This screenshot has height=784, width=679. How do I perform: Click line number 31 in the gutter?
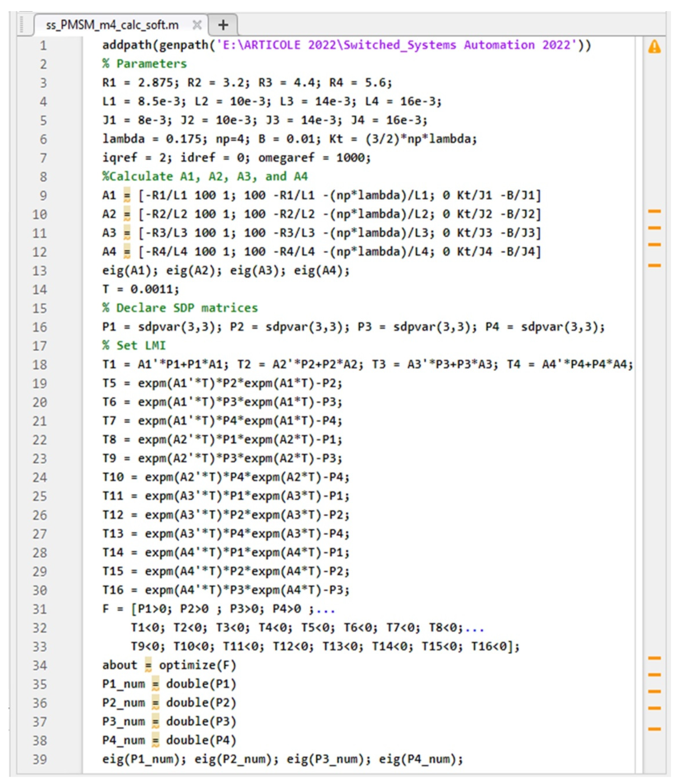coord(39,609)
